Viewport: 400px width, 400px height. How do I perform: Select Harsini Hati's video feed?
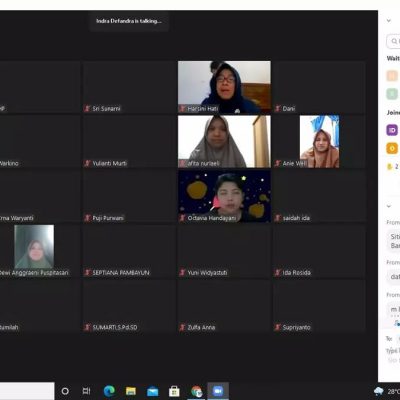coord(224,87)
